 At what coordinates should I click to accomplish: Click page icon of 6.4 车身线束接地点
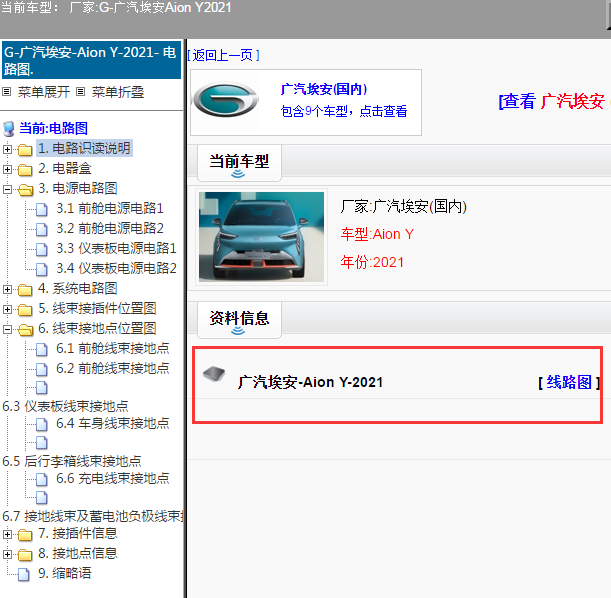42,424
